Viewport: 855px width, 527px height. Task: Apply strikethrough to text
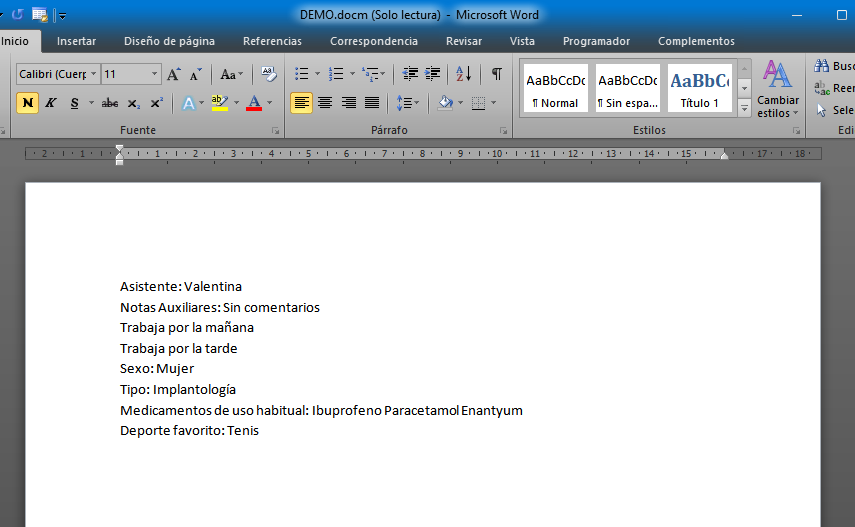pos(110,103)
